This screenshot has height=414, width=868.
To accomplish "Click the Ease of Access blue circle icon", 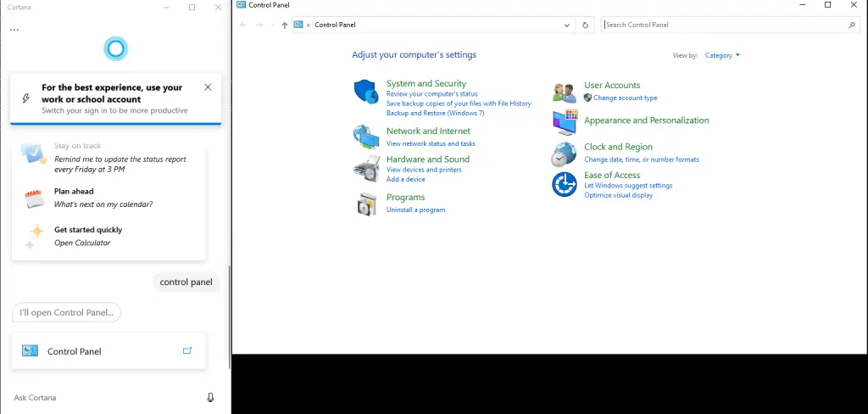I will click(x=564, y=184).
